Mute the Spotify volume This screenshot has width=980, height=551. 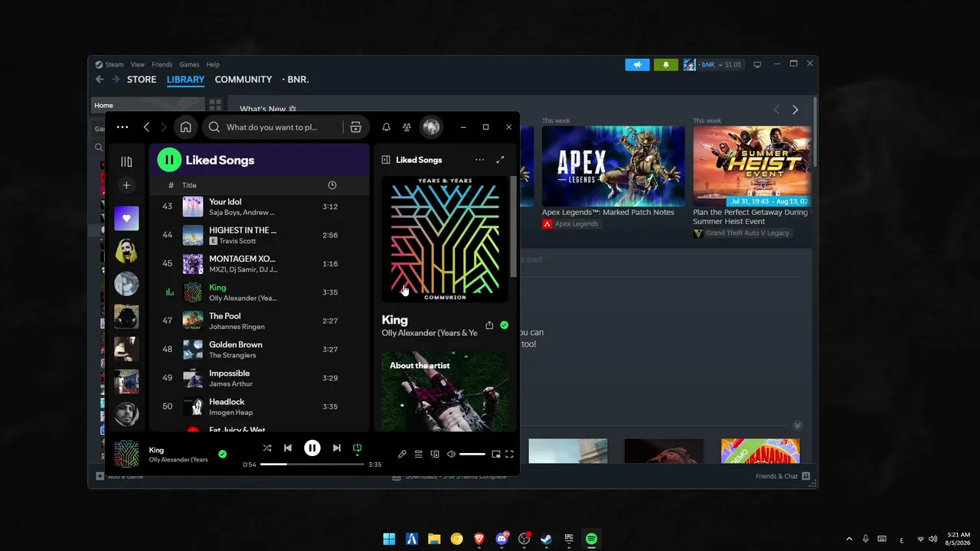(451, 454)
